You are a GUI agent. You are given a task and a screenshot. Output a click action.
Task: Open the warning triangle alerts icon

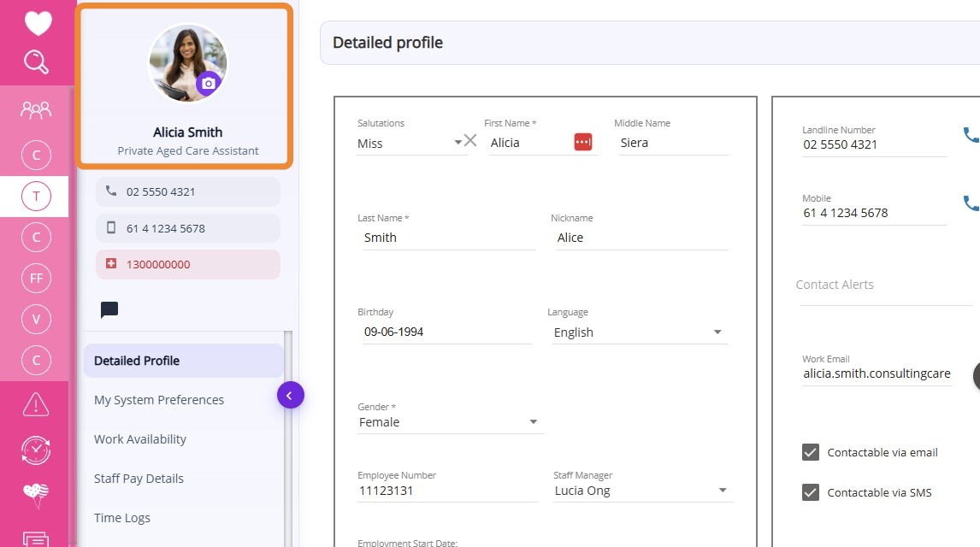pos(36,403)
